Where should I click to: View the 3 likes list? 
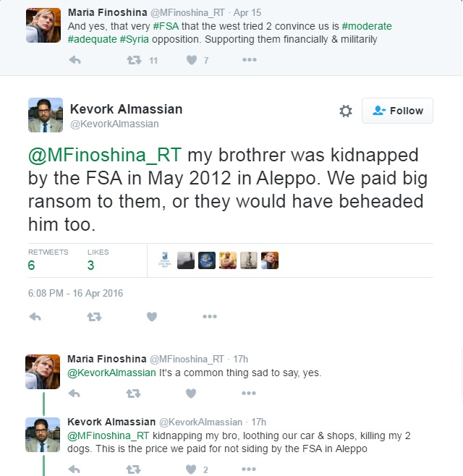coord(91,265)
